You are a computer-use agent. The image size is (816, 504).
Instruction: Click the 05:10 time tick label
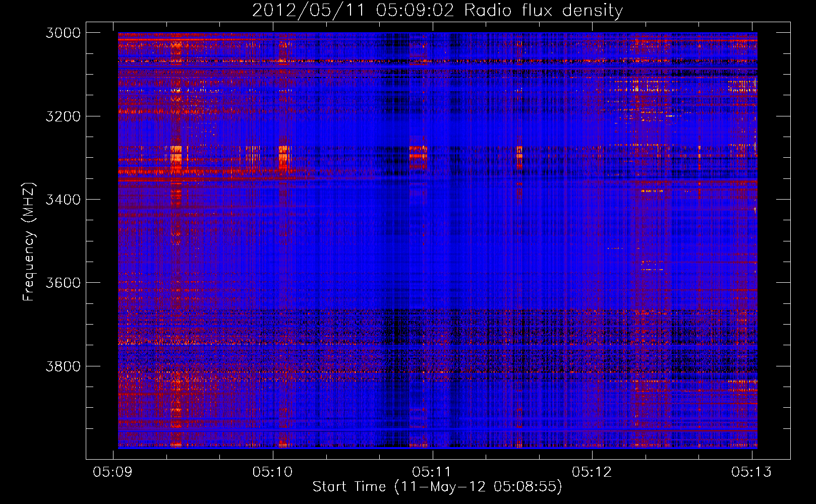click(273, 472)
